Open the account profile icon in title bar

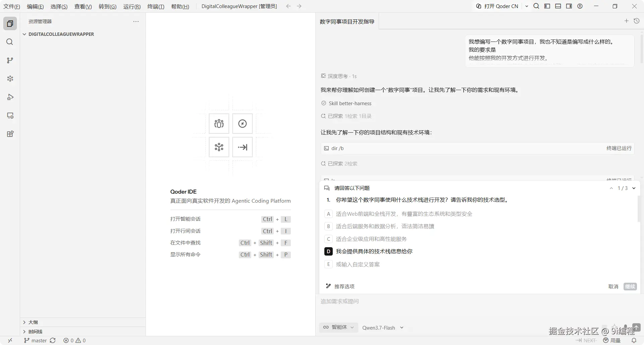[x=580, y=6]
